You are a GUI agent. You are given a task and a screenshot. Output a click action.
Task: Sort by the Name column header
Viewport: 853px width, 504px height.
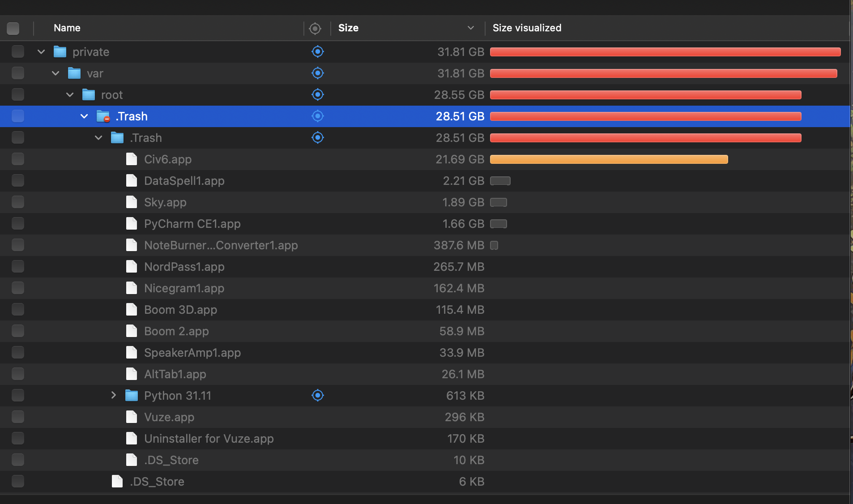coord(67,28)
